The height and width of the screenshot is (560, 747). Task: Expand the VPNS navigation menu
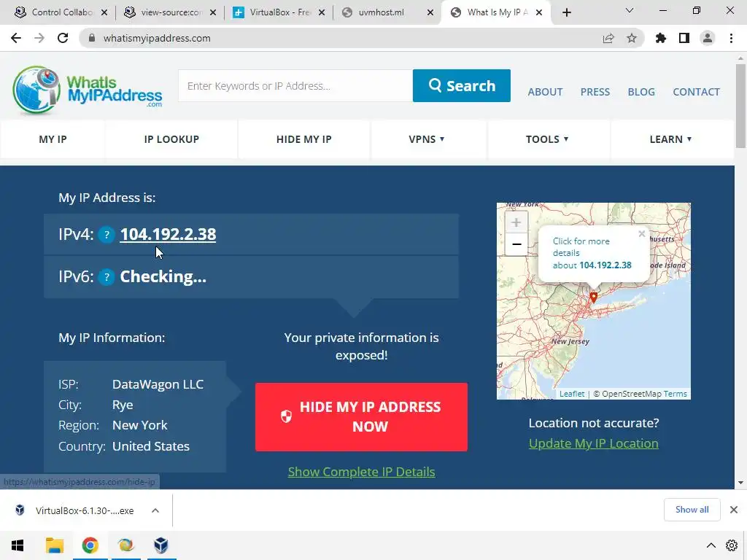coord(427,139)
